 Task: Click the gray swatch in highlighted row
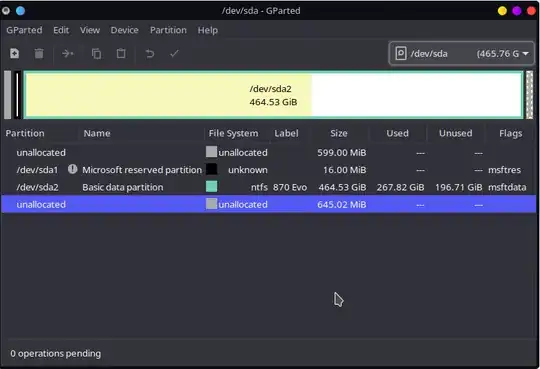pyautogui.click(x=211, y=204)
